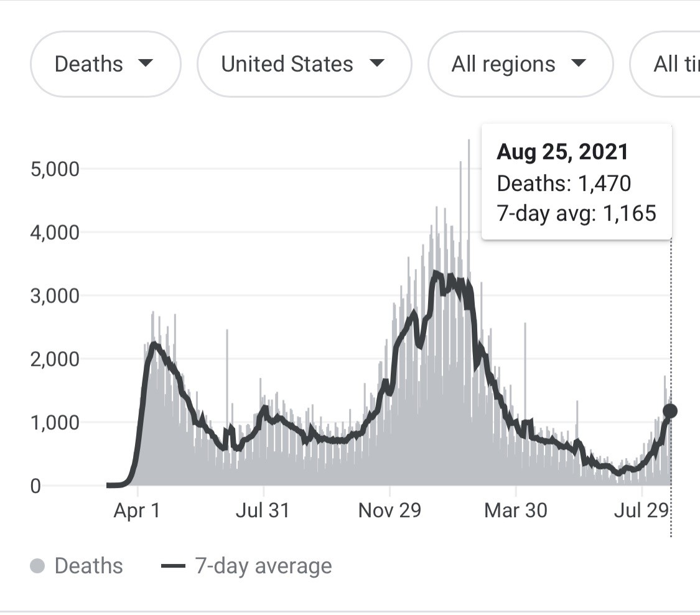Toggle the 'Deaths' legend label below chart
The width and height of the screenshot is (700, 615).
(89, 566)
